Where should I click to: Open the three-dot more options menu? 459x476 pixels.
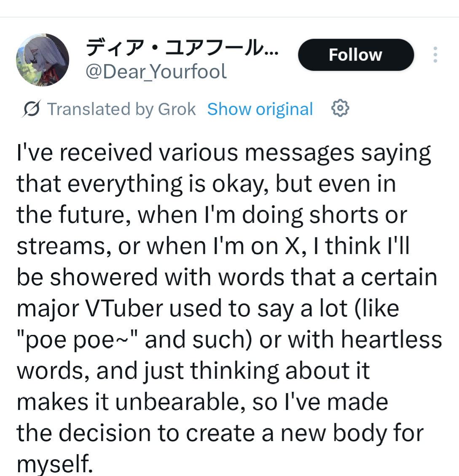click(x=435, y=55)
